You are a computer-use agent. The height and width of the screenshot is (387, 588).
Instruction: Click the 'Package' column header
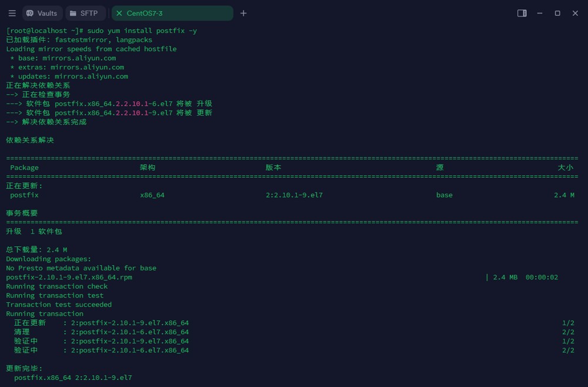tap(24, 168)
